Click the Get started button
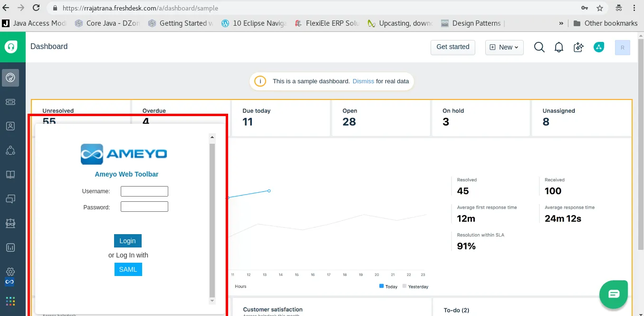This screenshot has width=644, height=316. pos(453,47)
